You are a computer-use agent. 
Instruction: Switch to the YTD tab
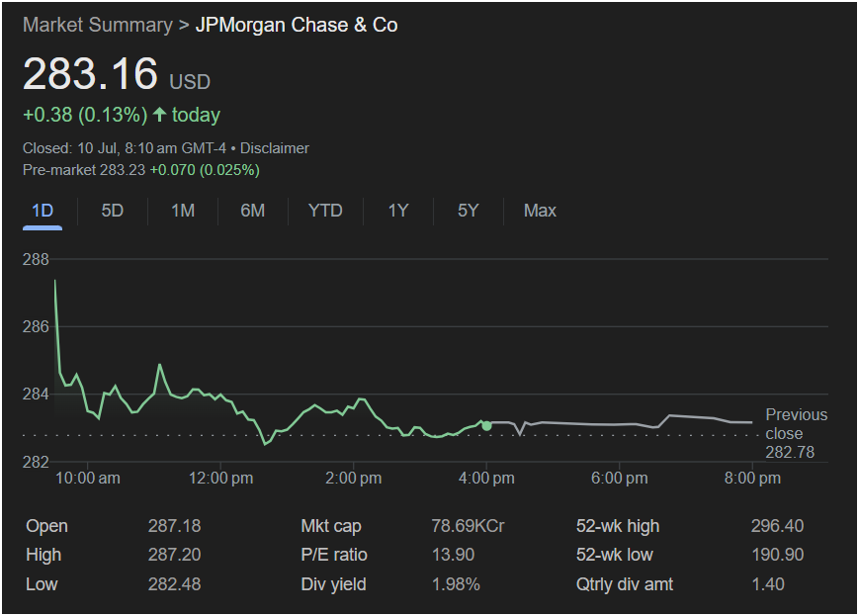point(325,211)
